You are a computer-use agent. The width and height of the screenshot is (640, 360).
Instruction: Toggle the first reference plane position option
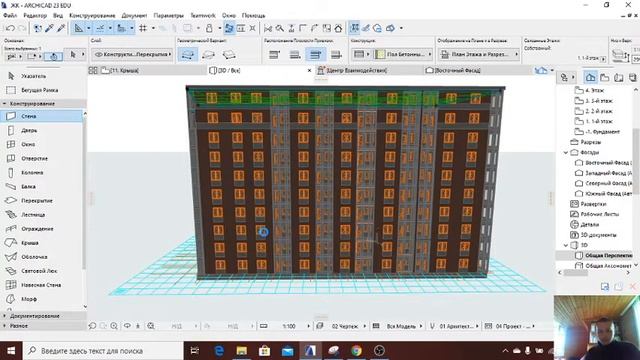coord(274,54)
